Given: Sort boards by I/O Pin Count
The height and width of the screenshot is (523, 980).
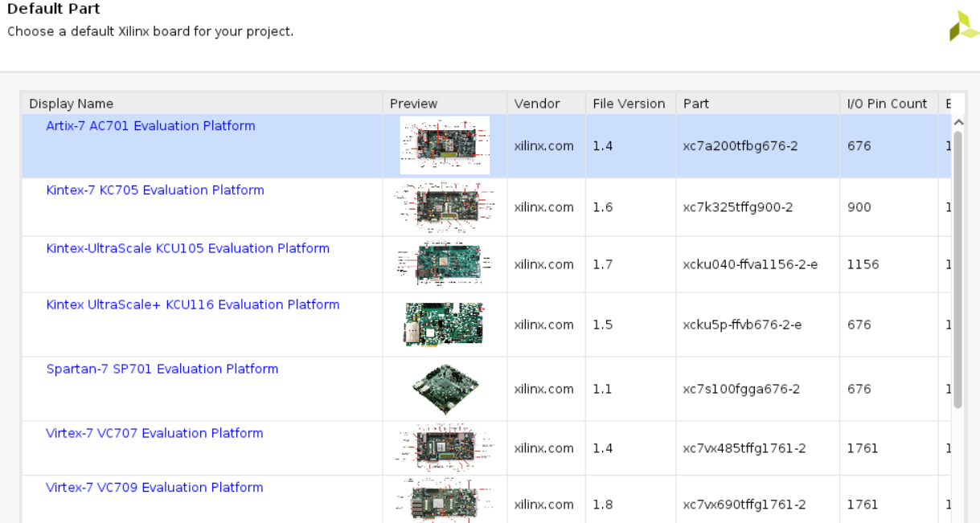Looking at the screenshot, I should [888, 104].
